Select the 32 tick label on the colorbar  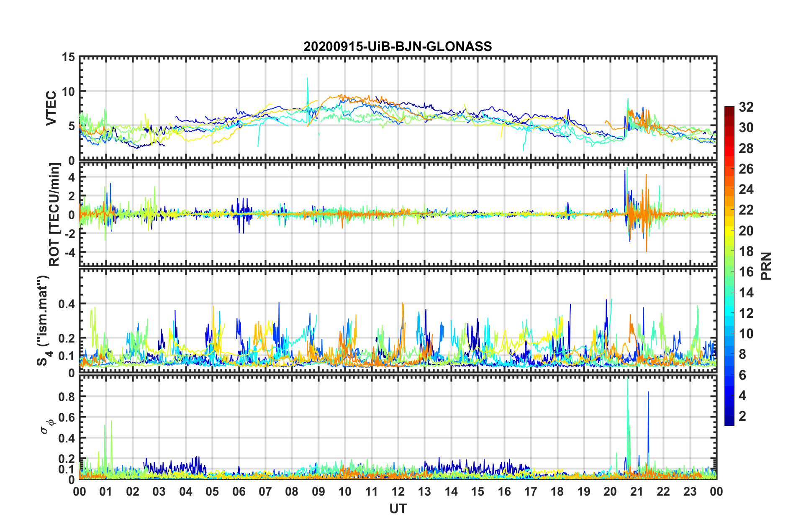(746, 107)
